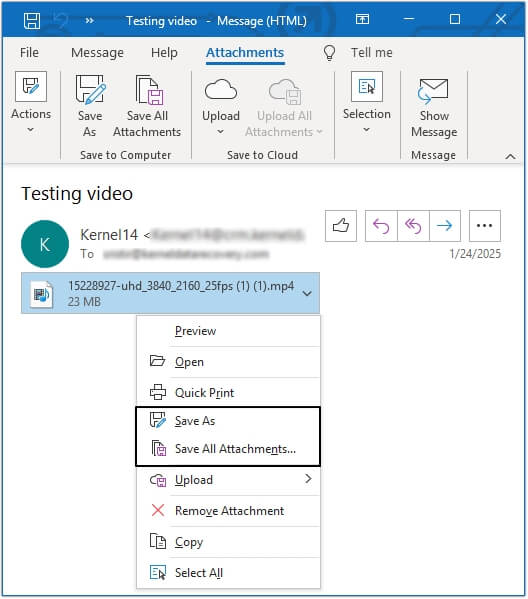Click the 23 MB attachment size text

pyautogui.click(x=84, y=302)
